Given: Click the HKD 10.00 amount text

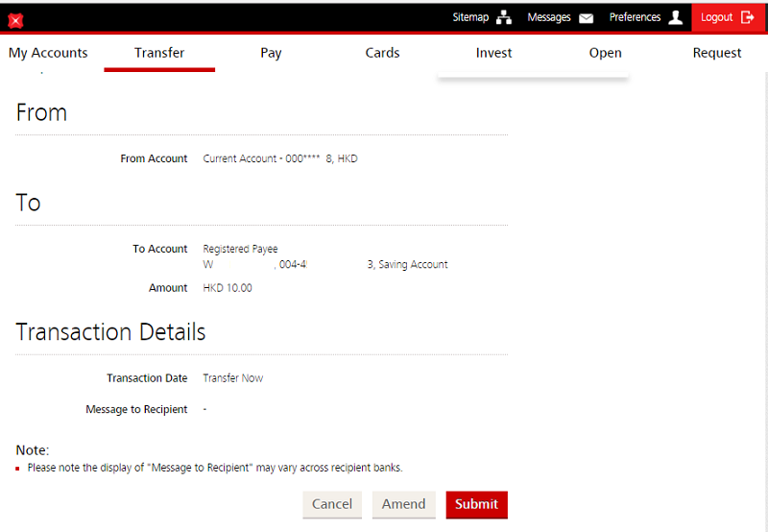Looking at the screenshot, I should (228, 288).
